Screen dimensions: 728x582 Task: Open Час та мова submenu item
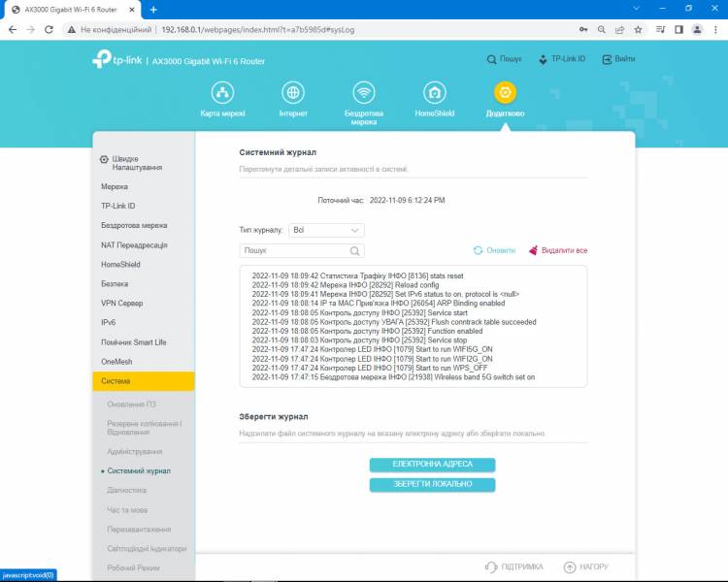click(127, 510)
